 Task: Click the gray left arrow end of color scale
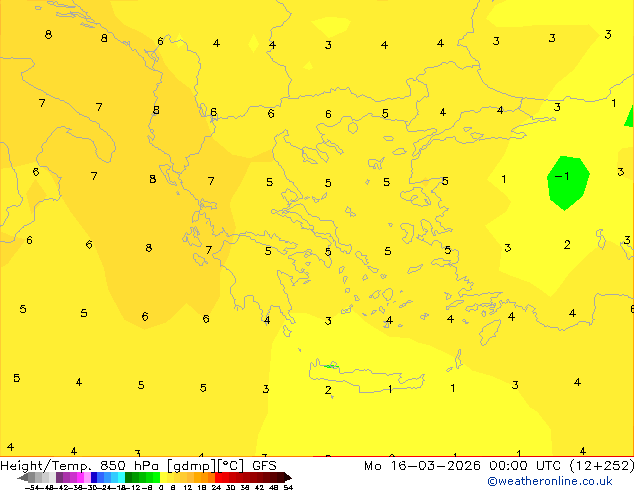pos(23,477)
